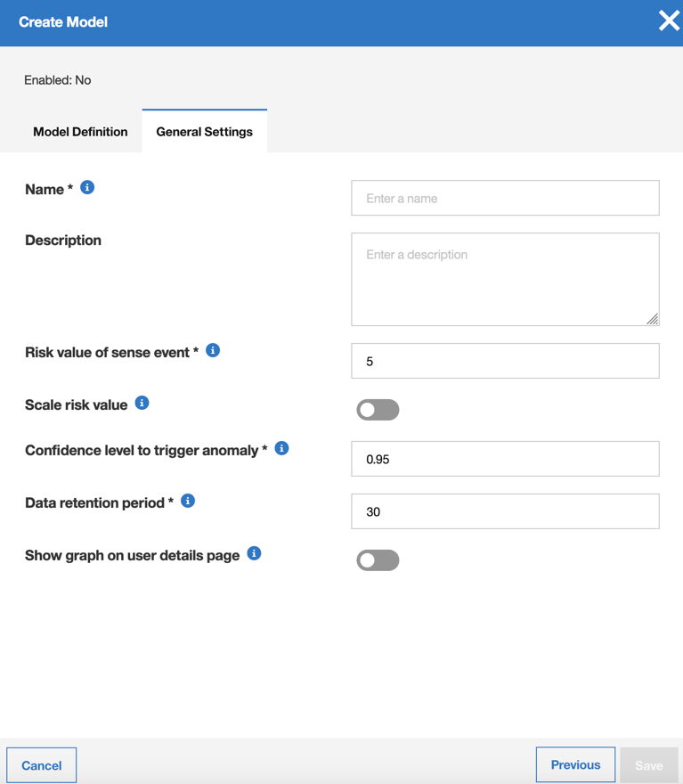
Task: Switch to the Model Definition tab
Action: [80, 132]
